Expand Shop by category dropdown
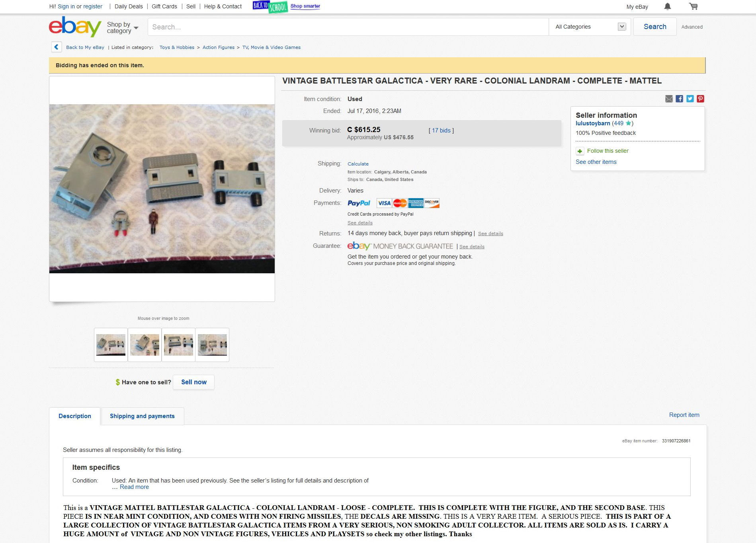Image resolution: width=756 pixels, height=543 pixels. [x=122, y=27]
